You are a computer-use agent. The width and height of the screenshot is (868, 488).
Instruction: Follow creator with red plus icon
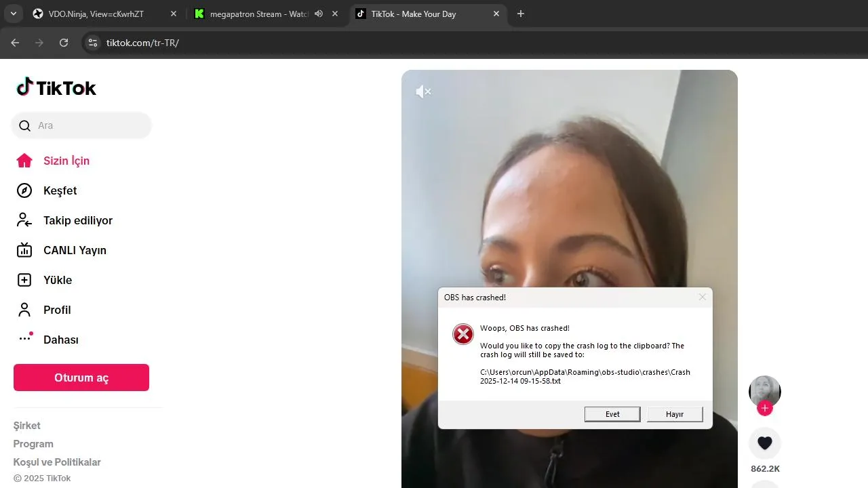tap(765, 408)
